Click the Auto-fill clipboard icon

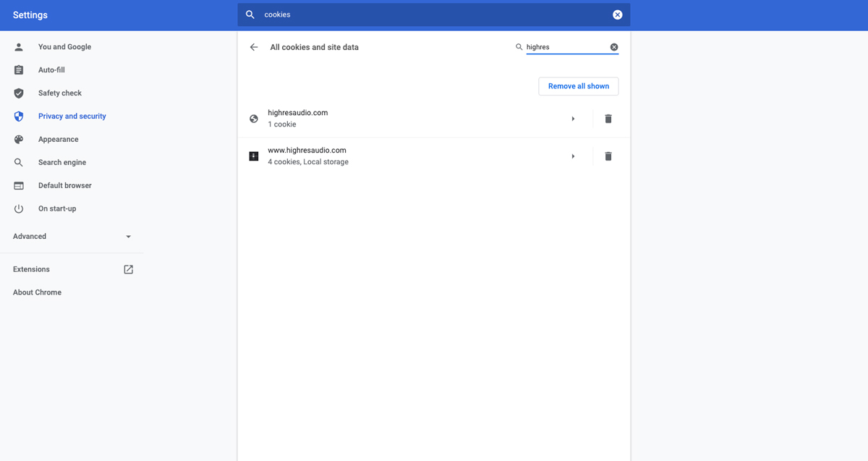19,70
